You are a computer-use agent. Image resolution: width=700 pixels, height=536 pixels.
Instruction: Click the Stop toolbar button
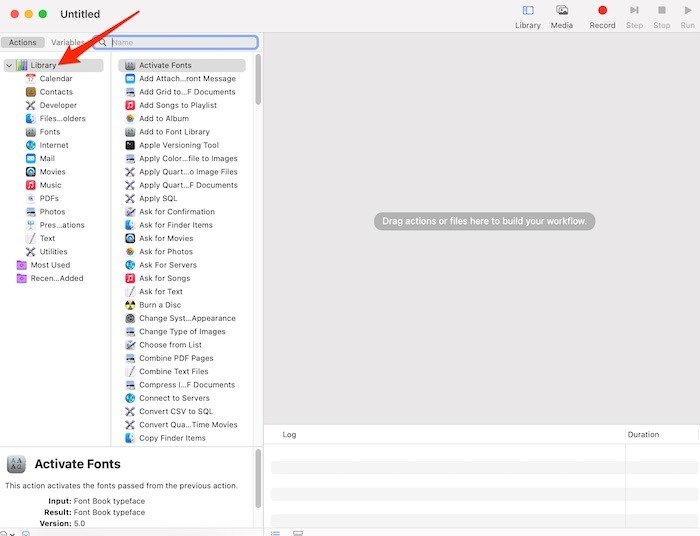(662, 17)
